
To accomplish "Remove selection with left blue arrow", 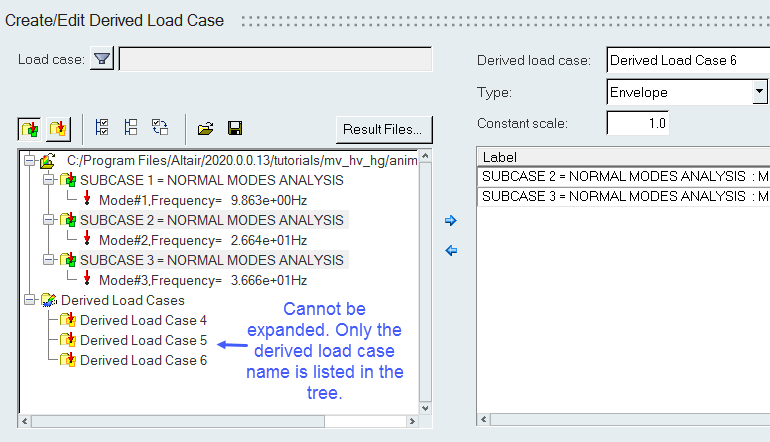I will 451,250.
